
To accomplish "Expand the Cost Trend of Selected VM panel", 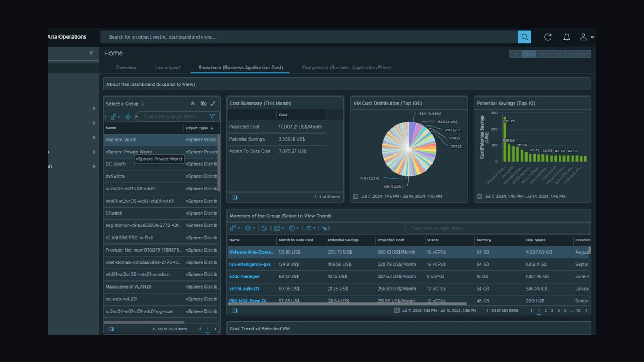I will point(409,328).
